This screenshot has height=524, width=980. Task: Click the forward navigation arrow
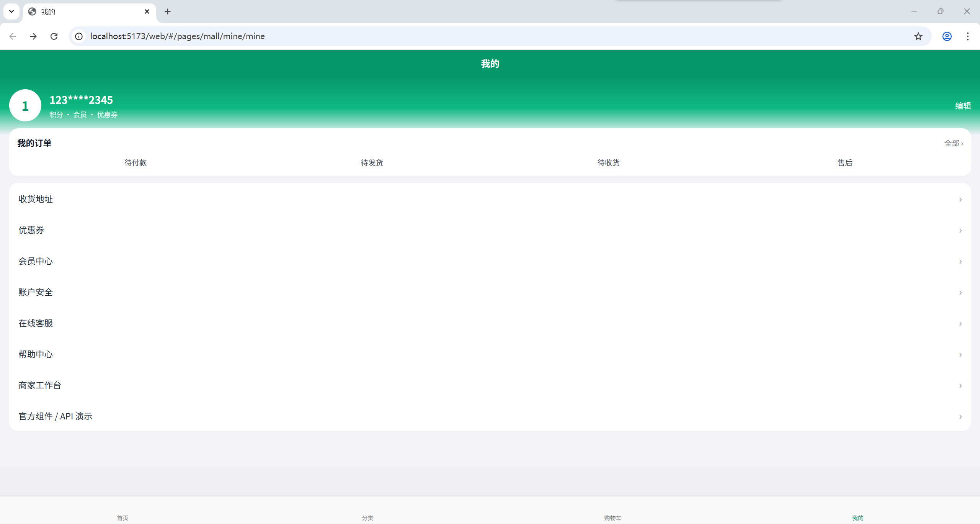33,36
